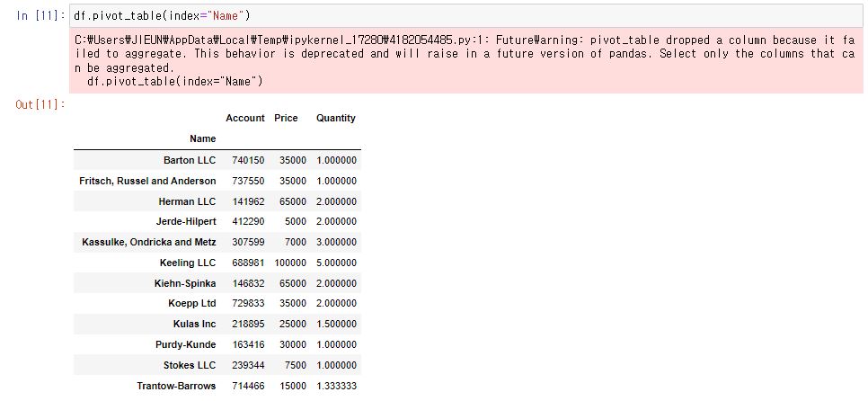Click the Out[11] output prompt
Image resolution: width=868 pixels, height=401 pixels.
tap(40, 104)
